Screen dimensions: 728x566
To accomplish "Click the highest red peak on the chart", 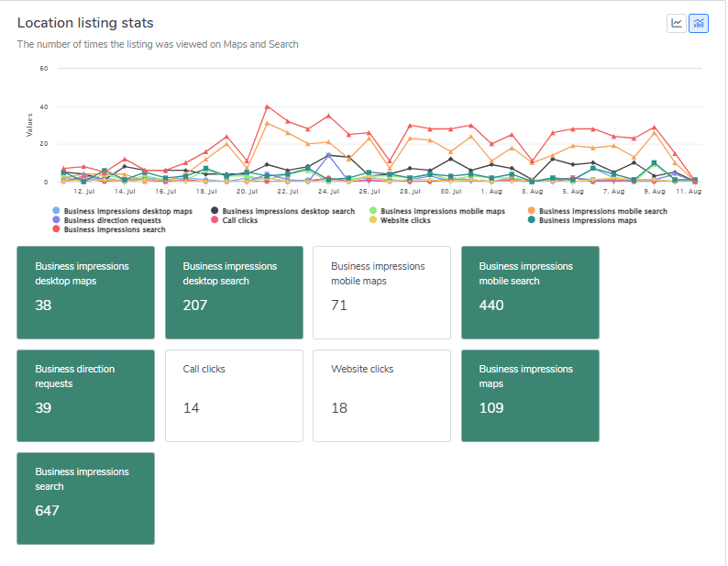I will (x=267, y=107).
